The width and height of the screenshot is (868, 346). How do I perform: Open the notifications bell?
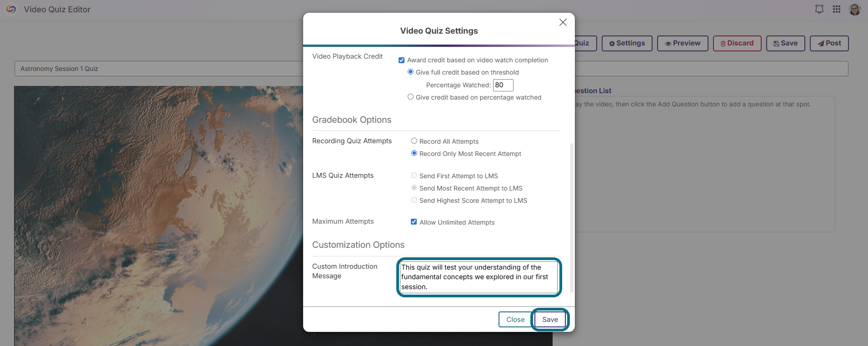[819, 9]
